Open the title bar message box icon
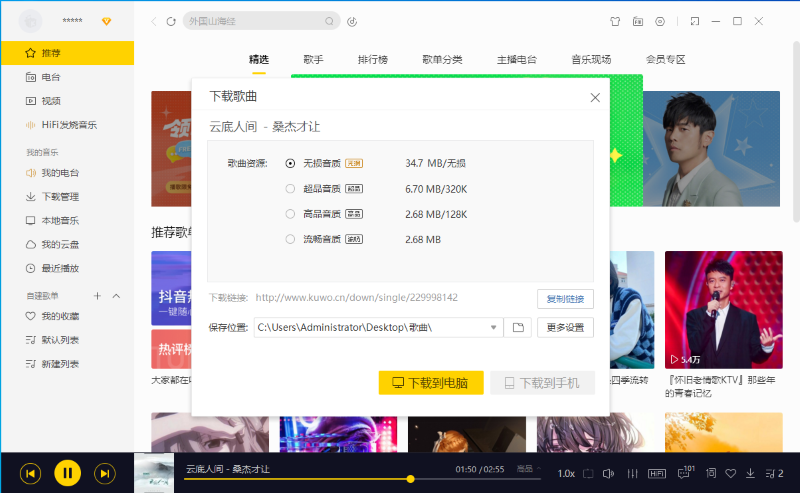The height and width of the screenshot is (493, 800). coord(638,21)
